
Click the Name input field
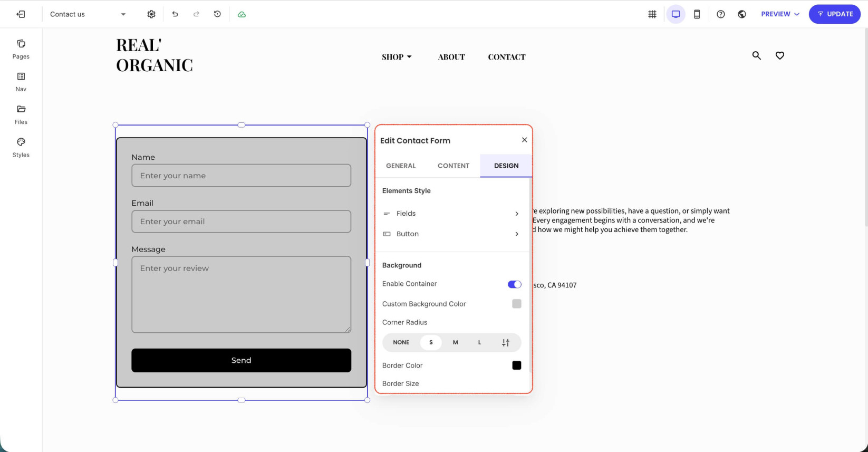[241, 176]
